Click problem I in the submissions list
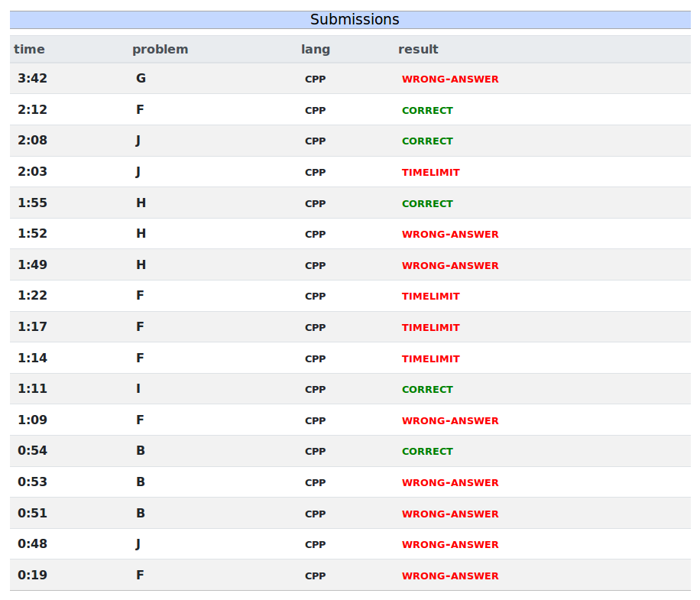The width and height of the screenshot is (700, 600). 138,389
